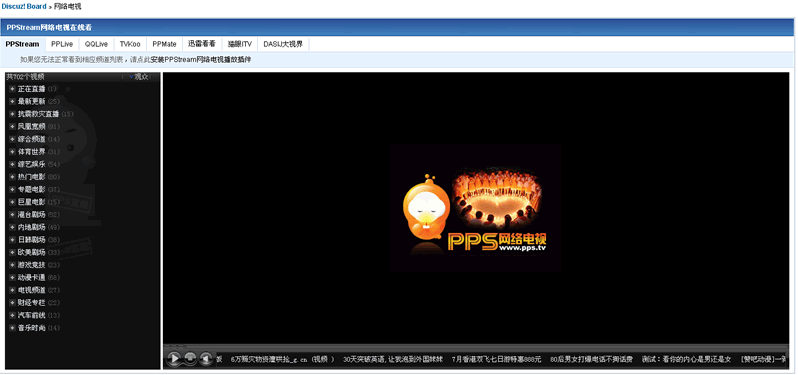Open ticker link 7月香港双飞七日游
Image resolution: width=798 pixels, height=375 pixels.
click(x=497, y=359)
